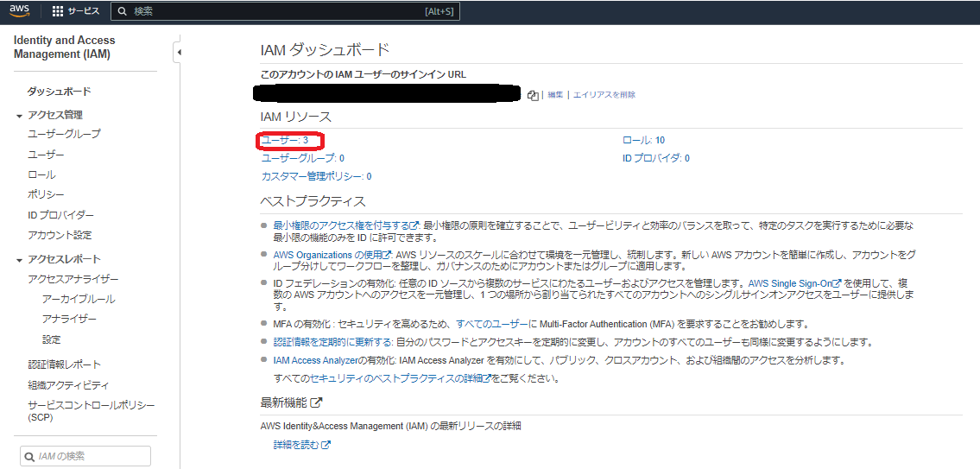Click the 詳細を読む link
This screenshot has height=469, width=980.
pos(302,445)
